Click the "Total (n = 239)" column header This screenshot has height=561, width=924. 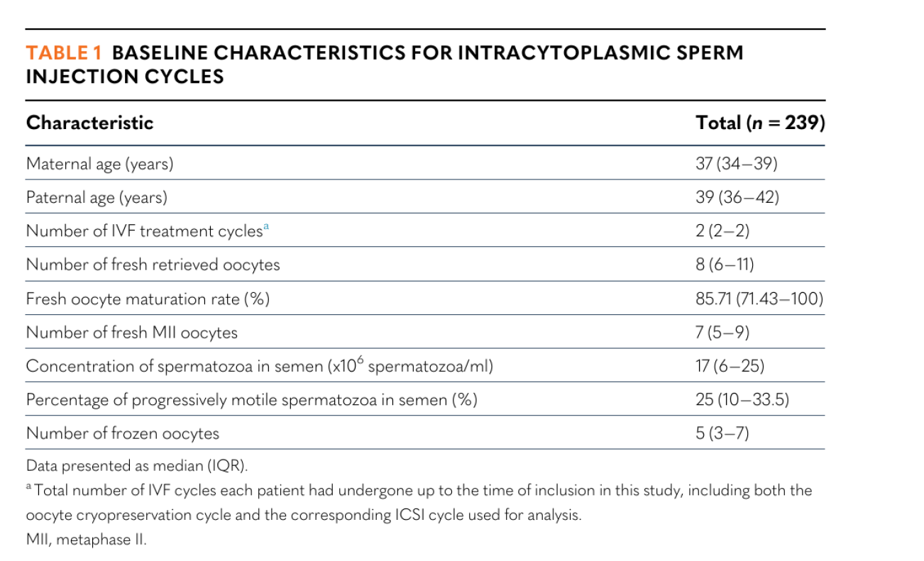760,123
